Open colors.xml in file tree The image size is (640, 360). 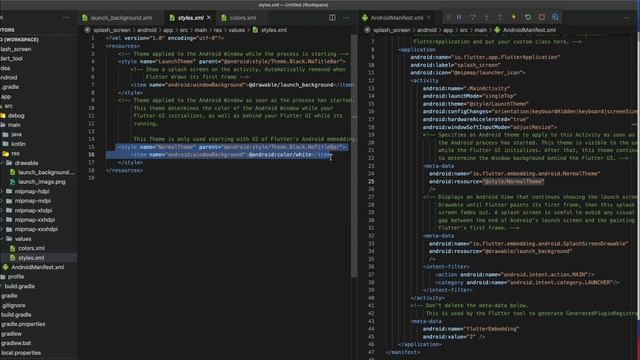tap(31, 248)
